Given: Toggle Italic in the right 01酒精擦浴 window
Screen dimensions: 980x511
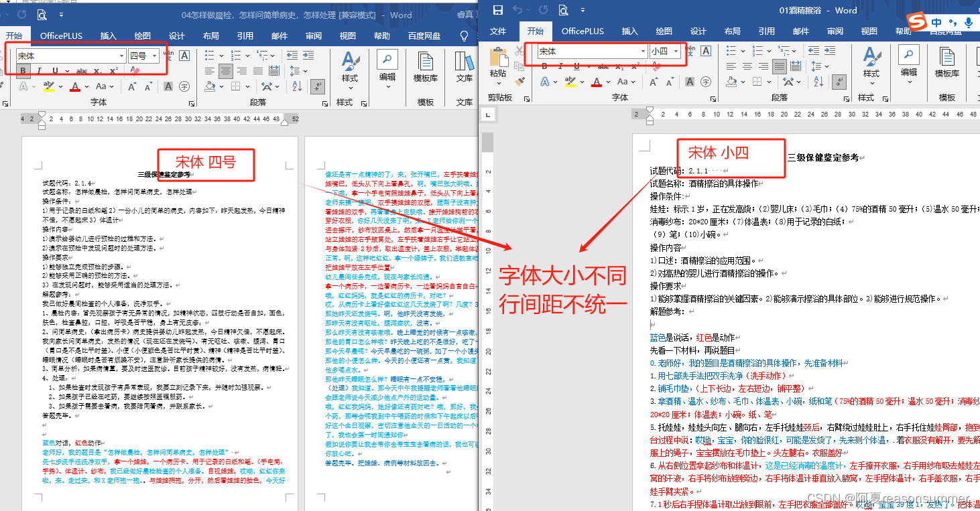Looking at the screenshot, I should pyautogui.click(x=560, y=66).
